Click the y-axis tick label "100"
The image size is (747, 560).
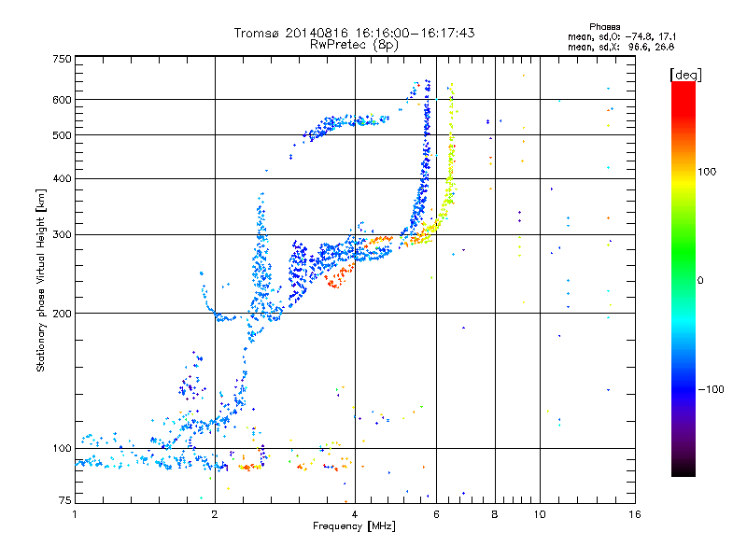click(62, 449)
